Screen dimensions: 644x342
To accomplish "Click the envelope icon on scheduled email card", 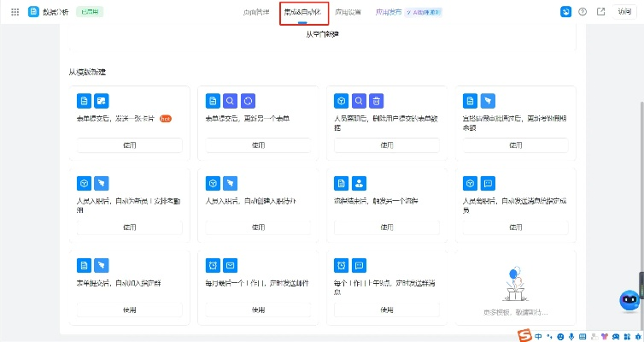I will click(x=230, y=265).
